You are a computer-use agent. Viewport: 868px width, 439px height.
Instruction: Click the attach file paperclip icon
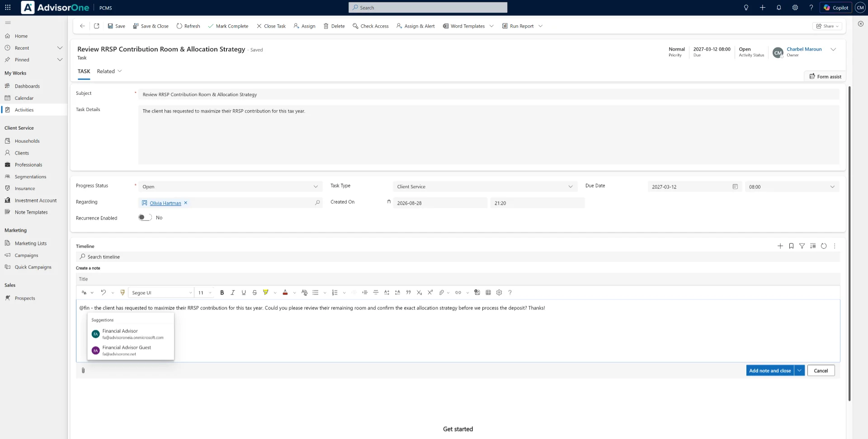click(x=83, y=370)
